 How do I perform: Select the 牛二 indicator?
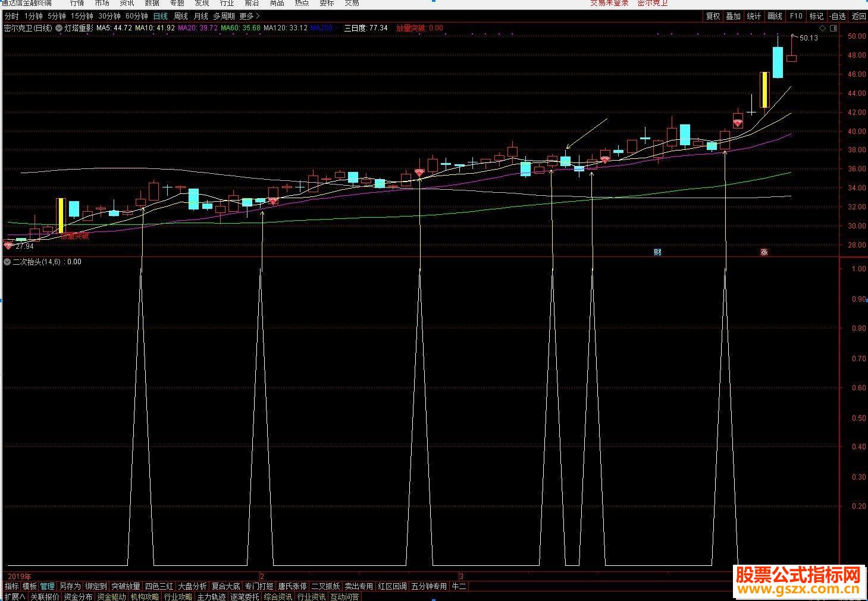[459, 587]
